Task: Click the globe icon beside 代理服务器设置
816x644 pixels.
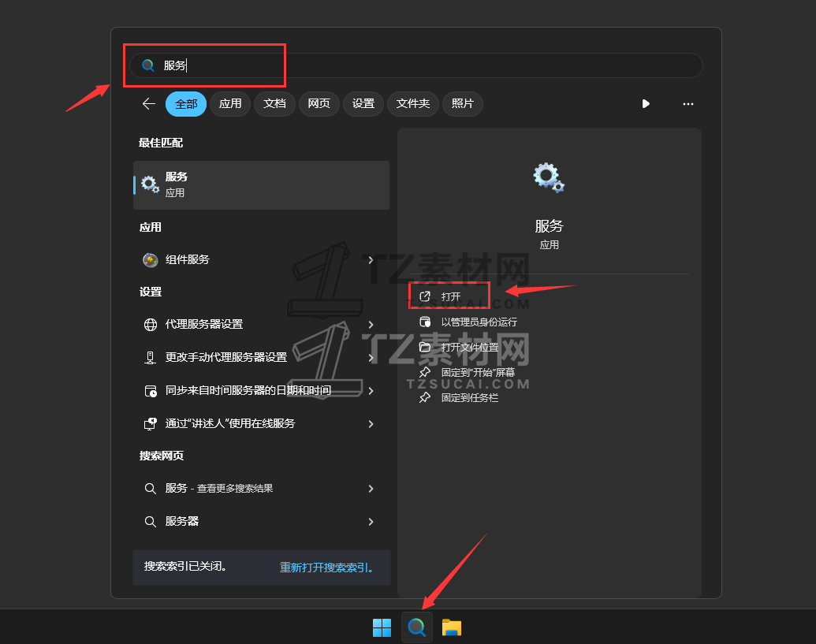Action: (151, 325)
